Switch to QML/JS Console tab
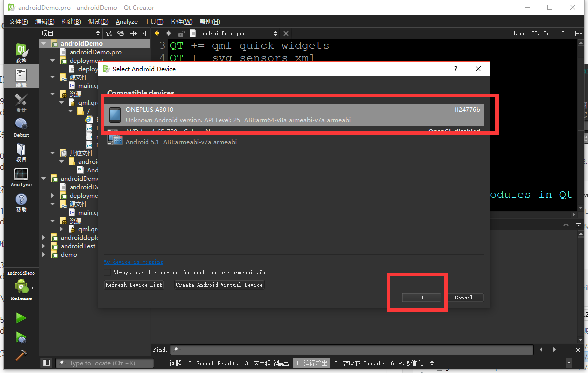Screen dimensions: 588x373 pyautogui.click(x=359, y=363)
